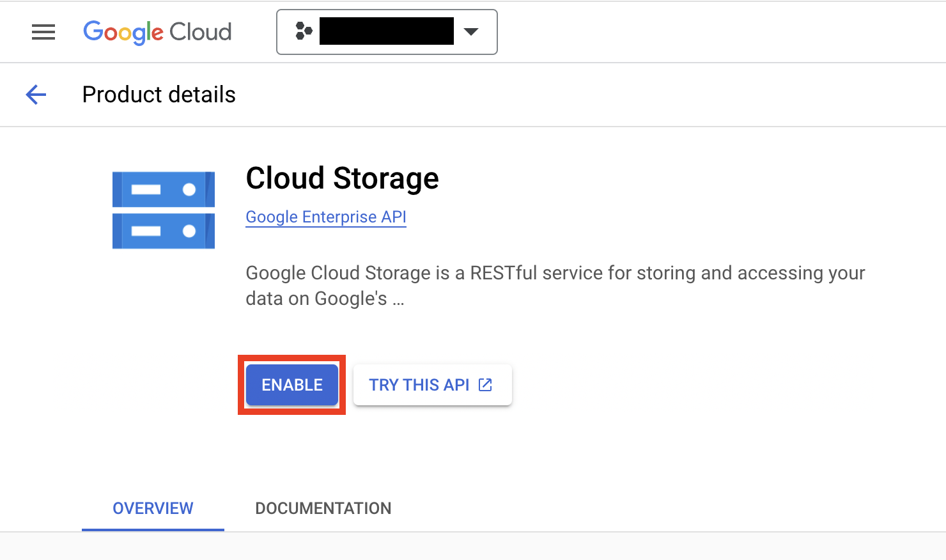Switch to the Documentation tab

pyautogui.click(x=323, y=508)
